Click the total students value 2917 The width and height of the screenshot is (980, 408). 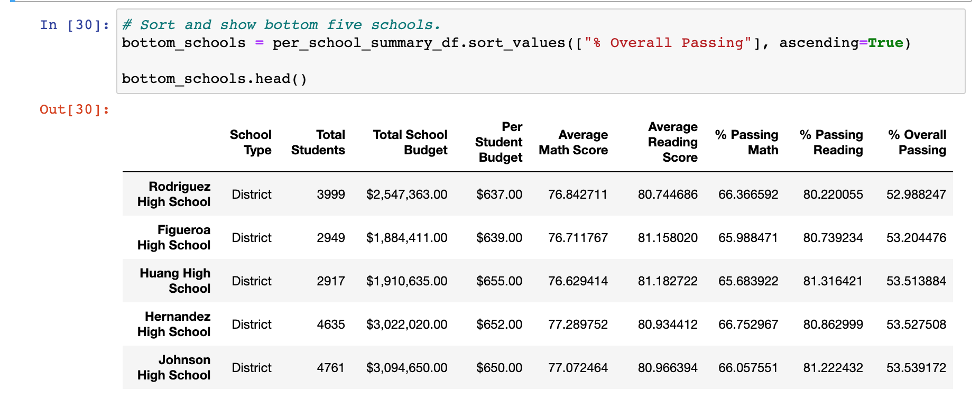(331, 281)
